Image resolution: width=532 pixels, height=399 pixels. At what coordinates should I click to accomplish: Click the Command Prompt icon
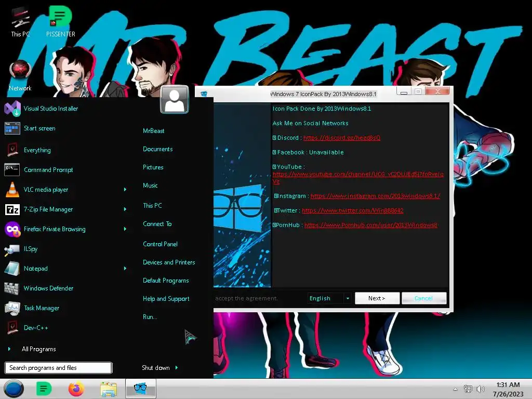point(12,170)
